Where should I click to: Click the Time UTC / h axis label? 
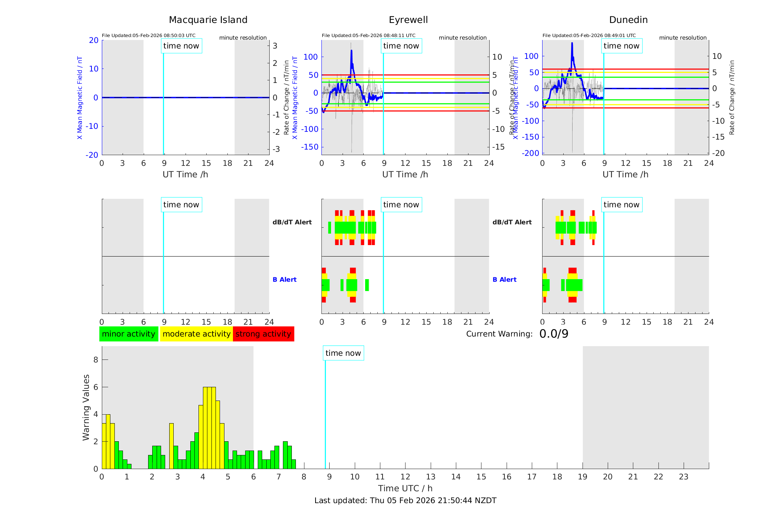(405, 488)
